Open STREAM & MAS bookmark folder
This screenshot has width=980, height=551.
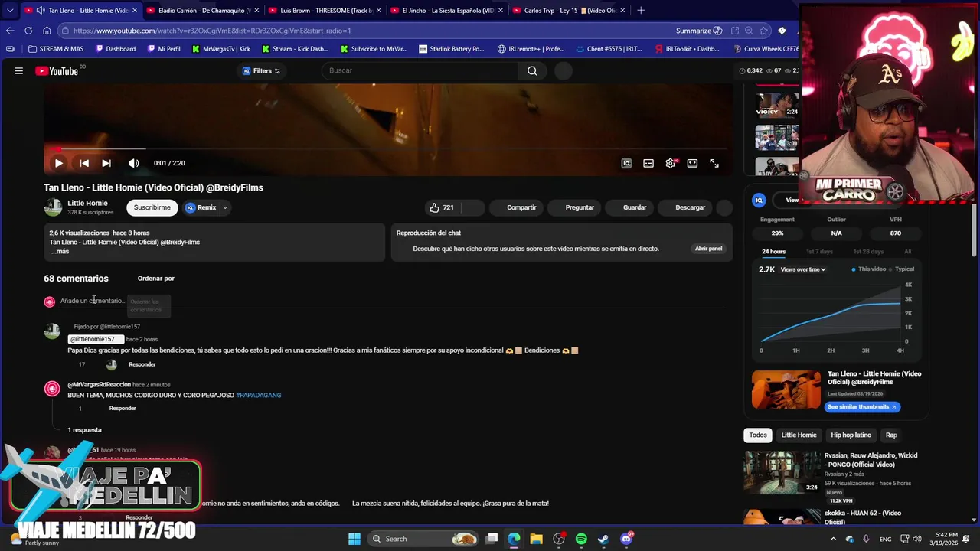[55, 49]
